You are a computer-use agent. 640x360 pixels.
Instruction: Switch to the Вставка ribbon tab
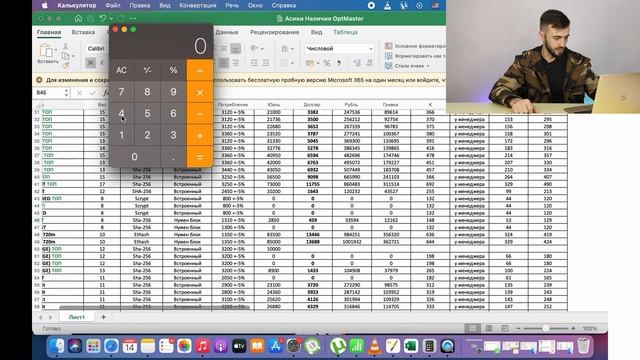[x=83, y=32]
